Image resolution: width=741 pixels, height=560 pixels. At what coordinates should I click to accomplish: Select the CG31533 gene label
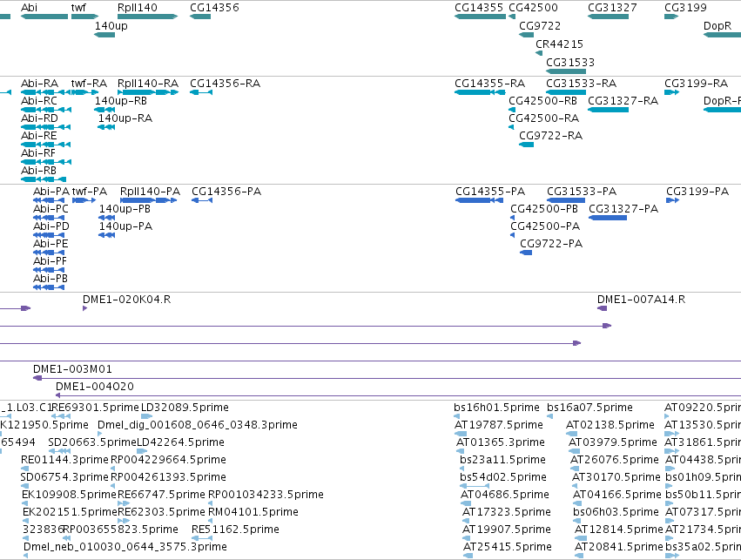point(570,63)
